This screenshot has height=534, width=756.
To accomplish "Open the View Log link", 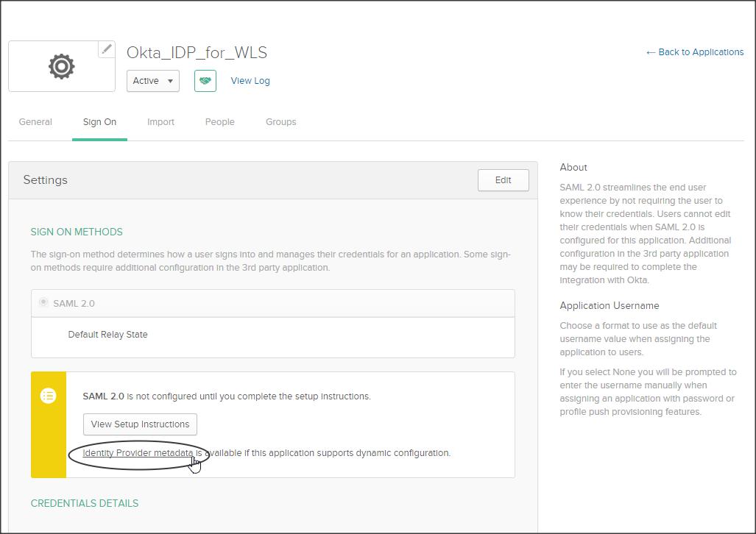I will point(250,81).
